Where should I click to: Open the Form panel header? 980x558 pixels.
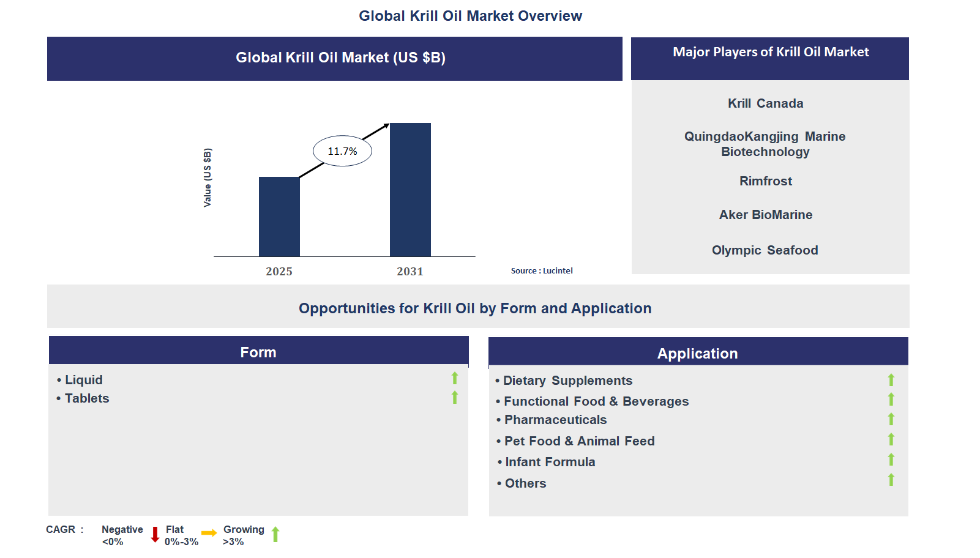(x=259, y=352)
